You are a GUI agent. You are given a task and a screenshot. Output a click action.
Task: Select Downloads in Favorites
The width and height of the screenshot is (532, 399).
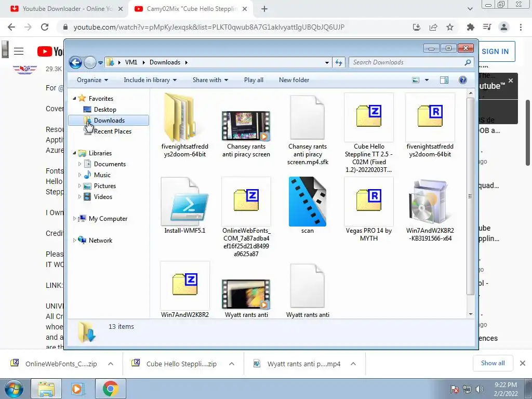(109, 121)
